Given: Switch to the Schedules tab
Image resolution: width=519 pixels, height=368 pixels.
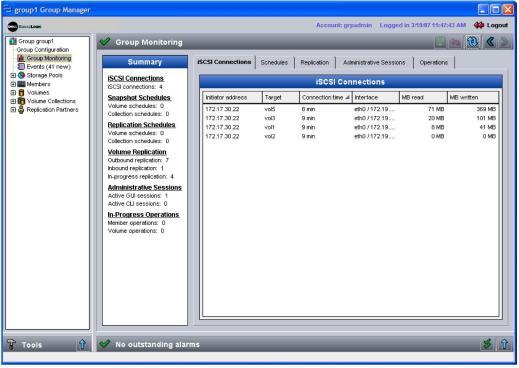Looking at the screenshot, I should tap(274, 63).
